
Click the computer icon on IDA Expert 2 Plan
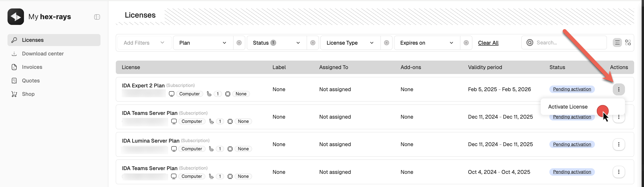pos(171,94)
